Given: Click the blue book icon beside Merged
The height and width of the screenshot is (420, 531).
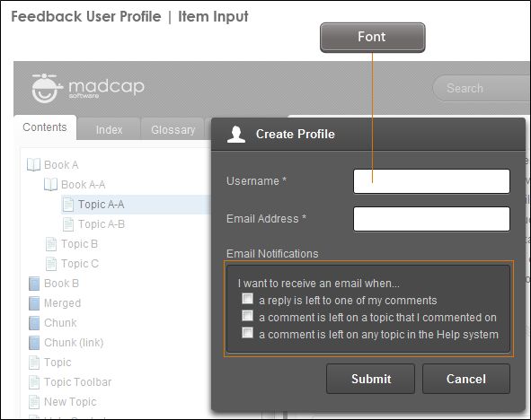Looking at the screenshot, I should tap(34, 303).
